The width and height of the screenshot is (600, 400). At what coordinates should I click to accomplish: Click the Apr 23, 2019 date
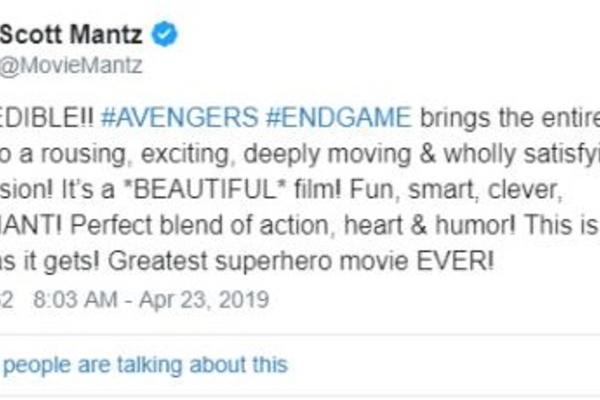(x=204, y=299)
